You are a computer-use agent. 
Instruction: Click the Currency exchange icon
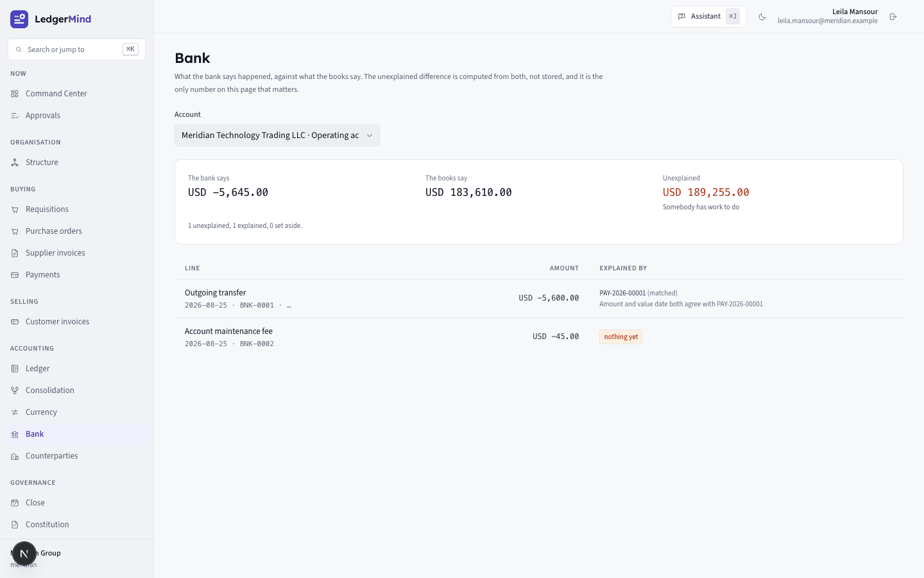point(15,412)
